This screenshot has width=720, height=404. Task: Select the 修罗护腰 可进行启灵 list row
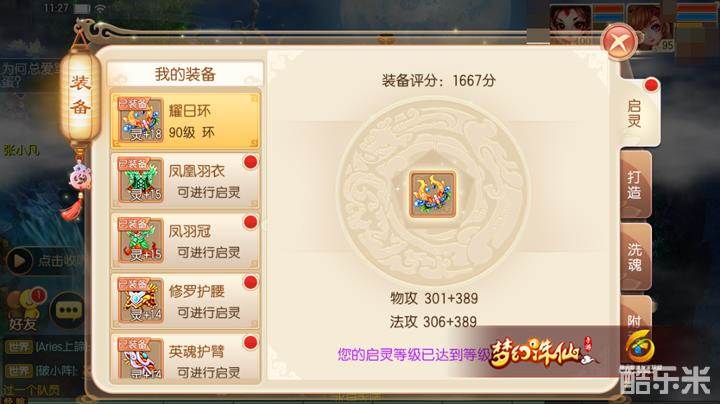[x=186, y=301]
